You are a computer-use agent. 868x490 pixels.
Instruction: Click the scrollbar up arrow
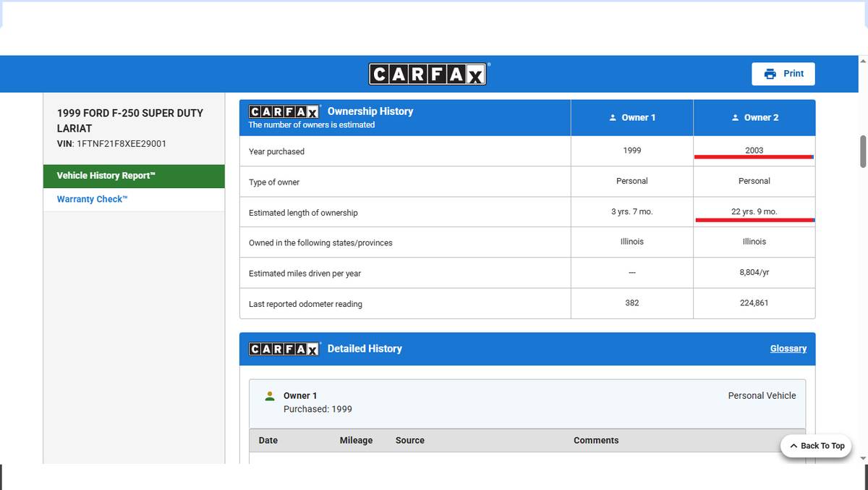point(862,62)
